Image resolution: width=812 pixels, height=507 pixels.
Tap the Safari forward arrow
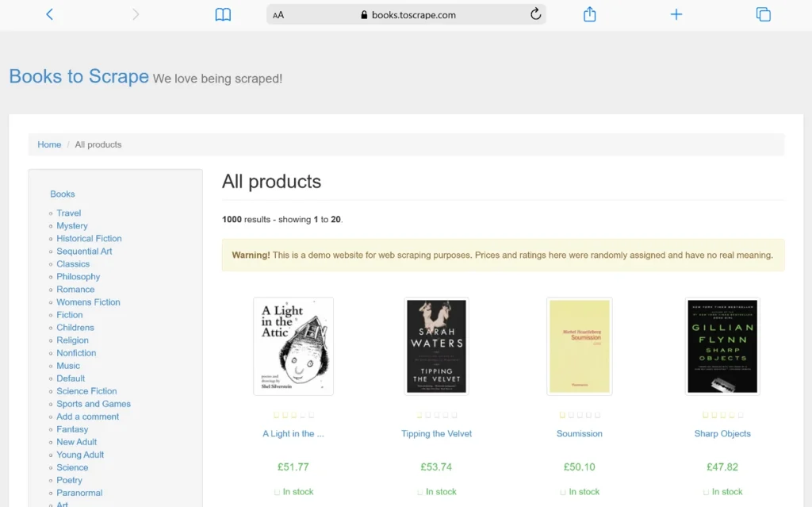pyautogui.click(x=136, y=14)
